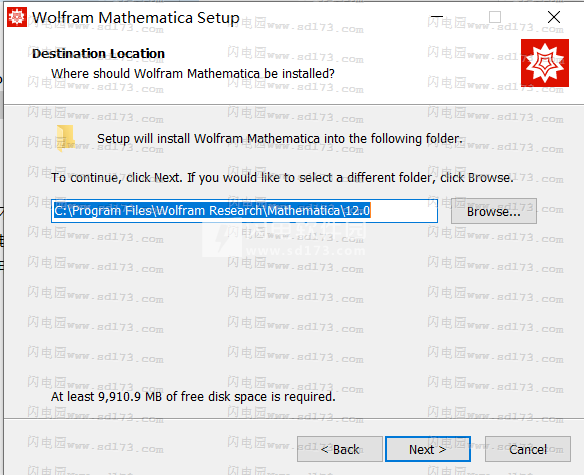The image size is (584, 475).
Task: Go to the previous step with Back
Action: point(340,449)
